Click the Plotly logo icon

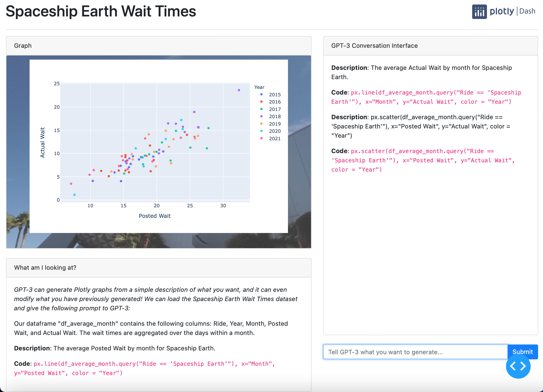pyautogui.click(x=479, y=12)
